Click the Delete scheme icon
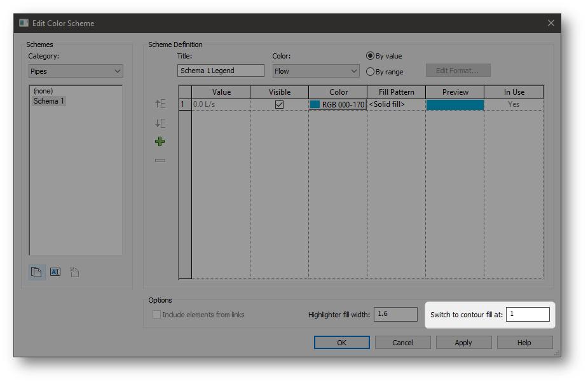This screenshot has width=588, height=384. (74, 272)
